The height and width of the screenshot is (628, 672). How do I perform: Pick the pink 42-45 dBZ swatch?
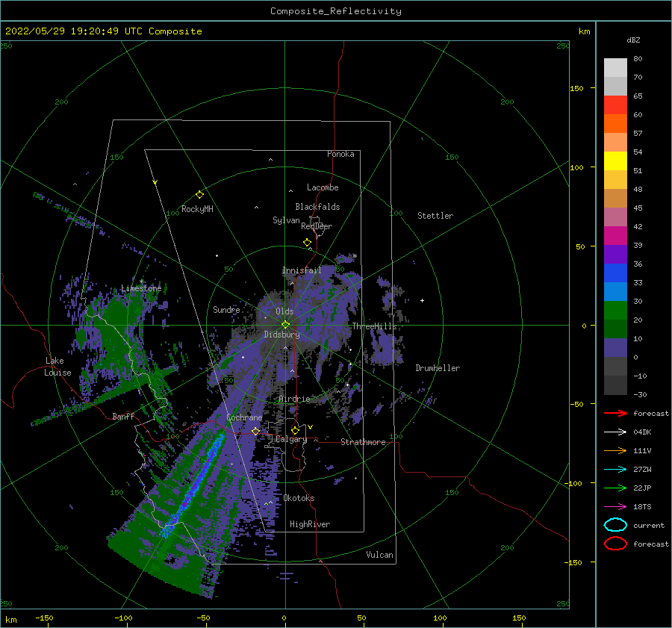pyautogui.click(x=615, y=217)
